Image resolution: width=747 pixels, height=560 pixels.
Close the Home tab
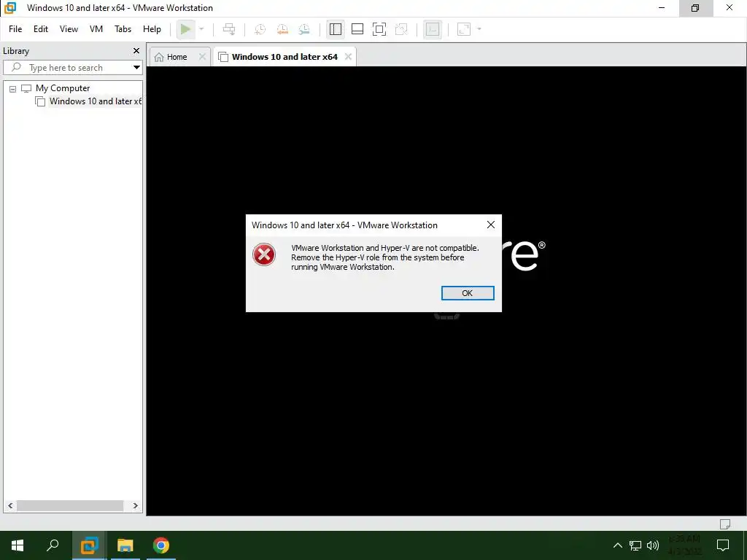pos(203,57)
